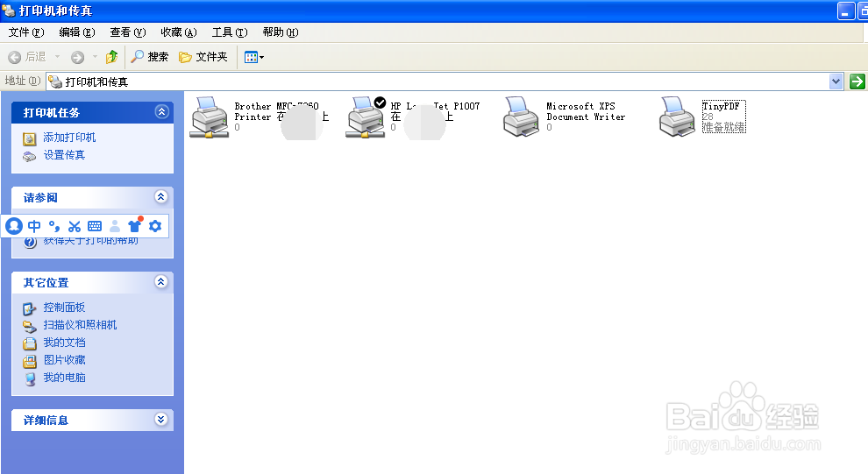The height and width of the screenshot is (474, 868).
Task: Open the Back button history dropdown
Action: click(x=57, y=57)
